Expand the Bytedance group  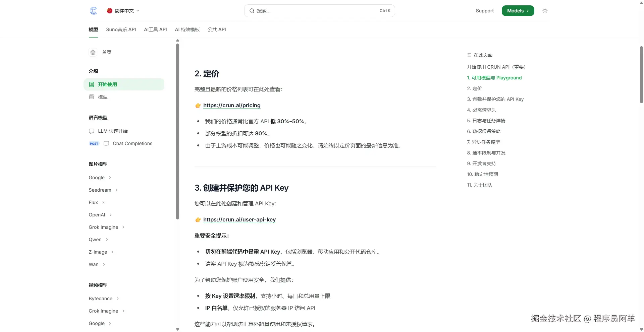coord(104,298)
